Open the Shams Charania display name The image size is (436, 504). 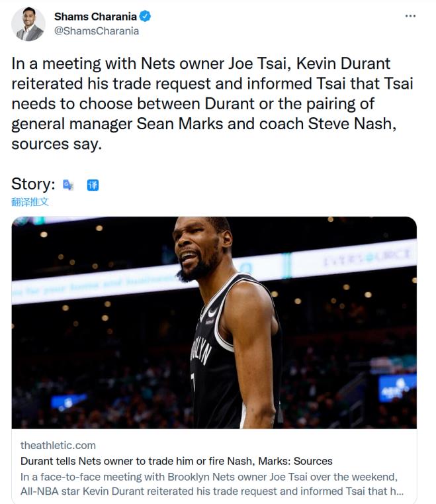(x=94, y=17)
